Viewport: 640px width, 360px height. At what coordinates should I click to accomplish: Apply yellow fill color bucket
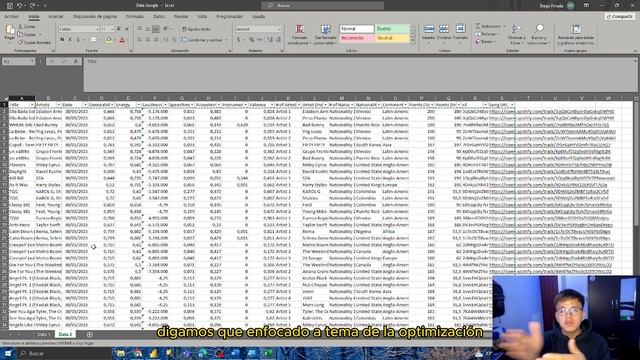tap(109, 40)
